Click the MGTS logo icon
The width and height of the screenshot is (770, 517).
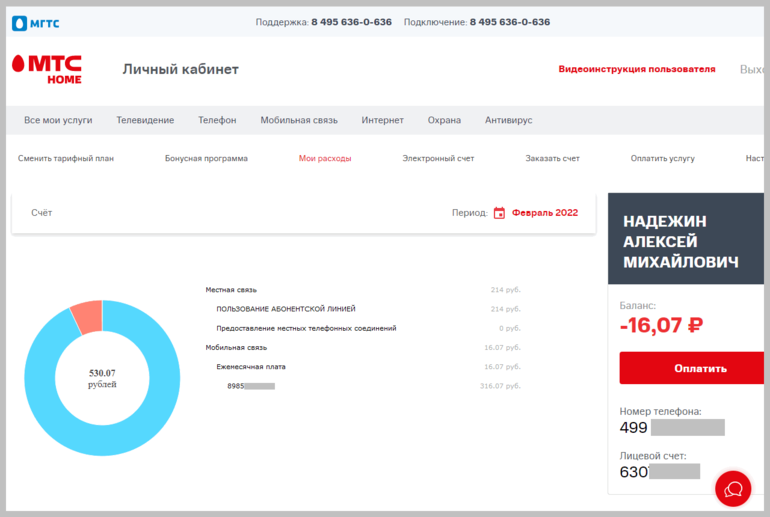[x=19, y=23]
